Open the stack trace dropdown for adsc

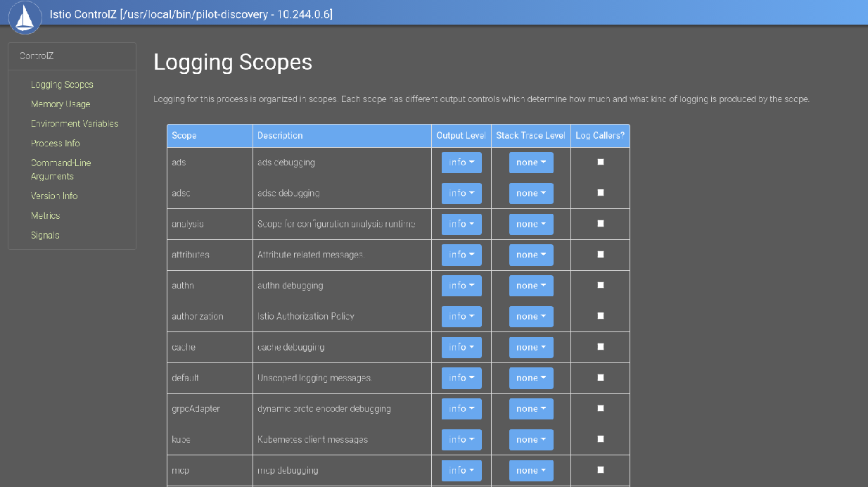(531, 193)
